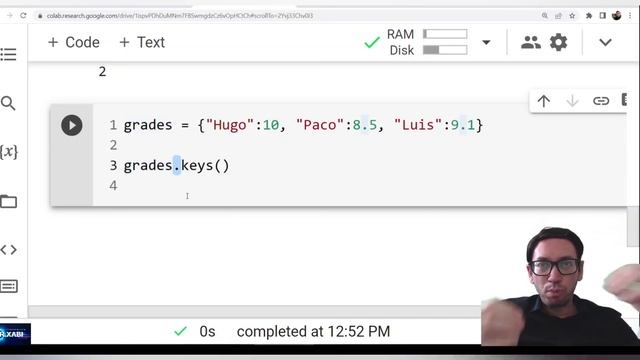The image size is (640, 360).
Task: Click the browser reload button
Action: point(23,16)
